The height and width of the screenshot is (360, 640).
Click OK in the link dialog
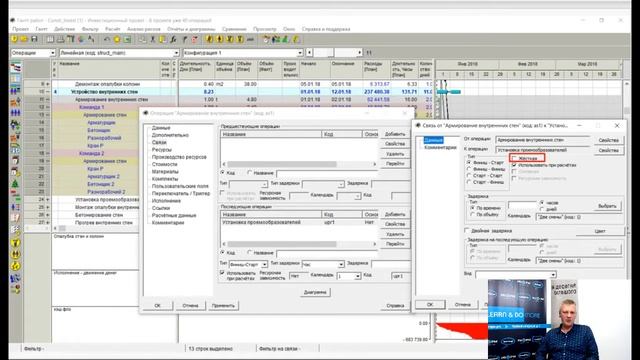[430, 304]
